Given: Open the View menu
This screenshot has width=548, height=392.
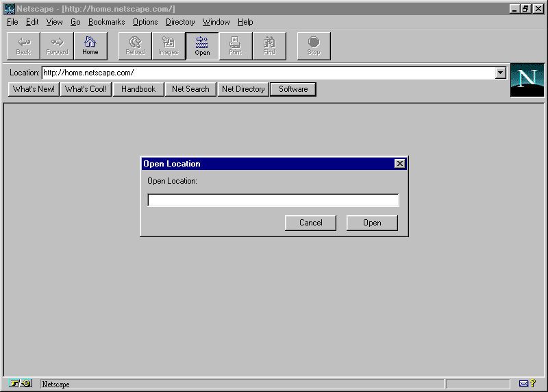Looking at the screenshot, I should 54,22.
